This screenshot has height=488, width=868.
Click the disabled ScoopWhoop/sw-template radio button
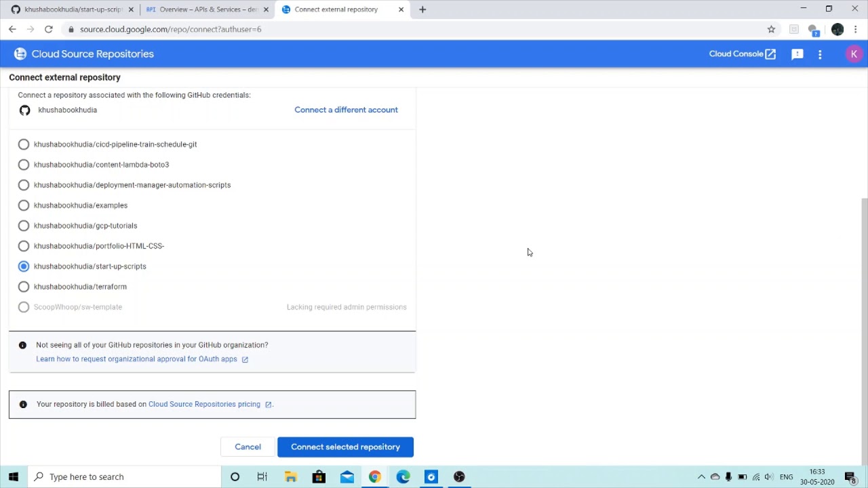tap(24, 307)
